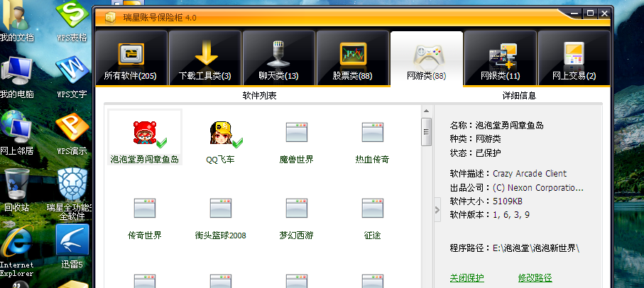This screenshot has width=644, height=288.
Task: Open the 股票类(88) tab
Action: click(x=353, y=58)
